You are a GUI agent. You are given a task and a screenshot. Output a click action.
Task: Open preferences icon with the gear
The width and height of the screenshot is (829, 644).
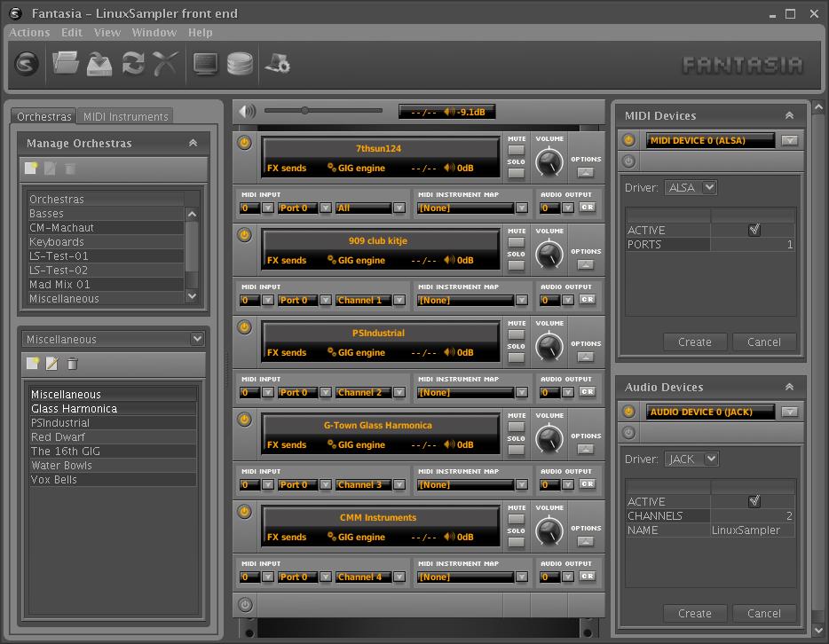coord(279,64)
